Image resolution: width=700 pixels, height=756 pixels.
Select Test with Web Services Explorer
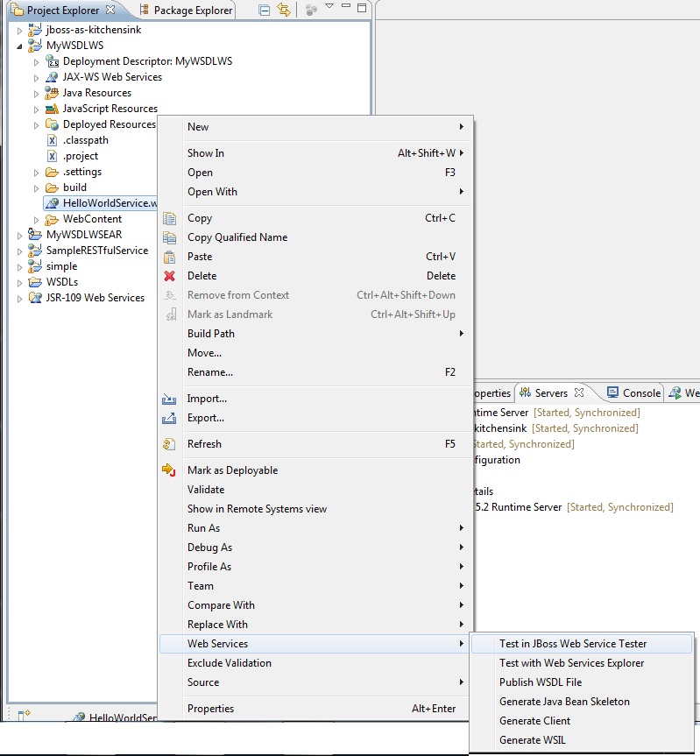point(582,663)
